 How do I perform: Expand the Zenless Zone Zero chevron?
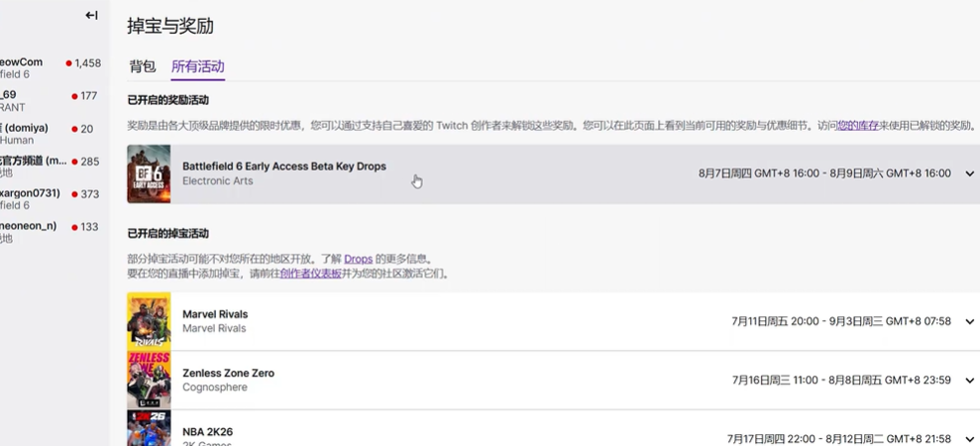969,381
